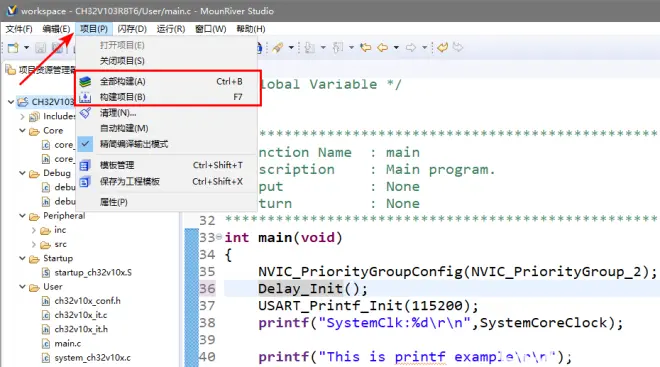The height and width of the screenshot is (367, 660).
Task: Choose 清理(N)... from the menu
Action: point(167,113)
